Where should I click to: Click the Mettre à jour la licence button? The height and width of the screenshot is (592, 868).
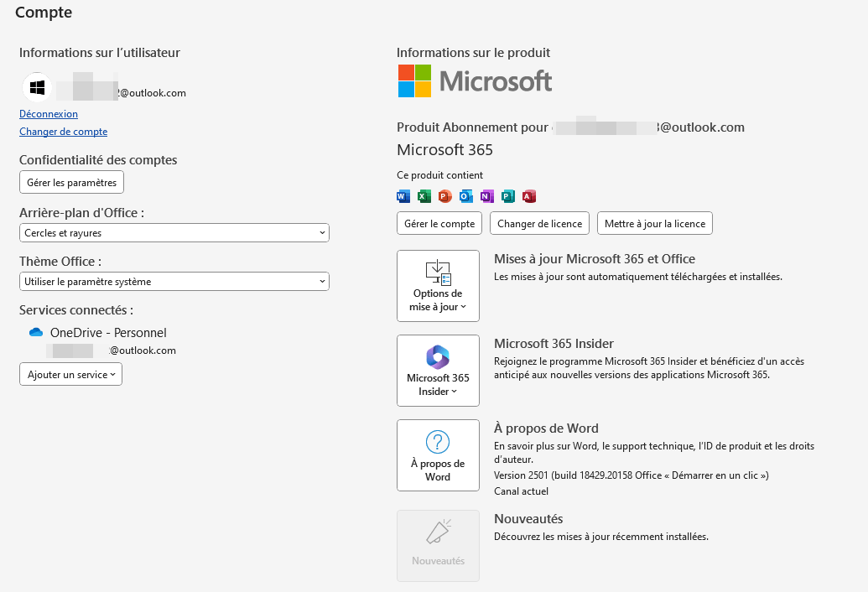[655, 224]
